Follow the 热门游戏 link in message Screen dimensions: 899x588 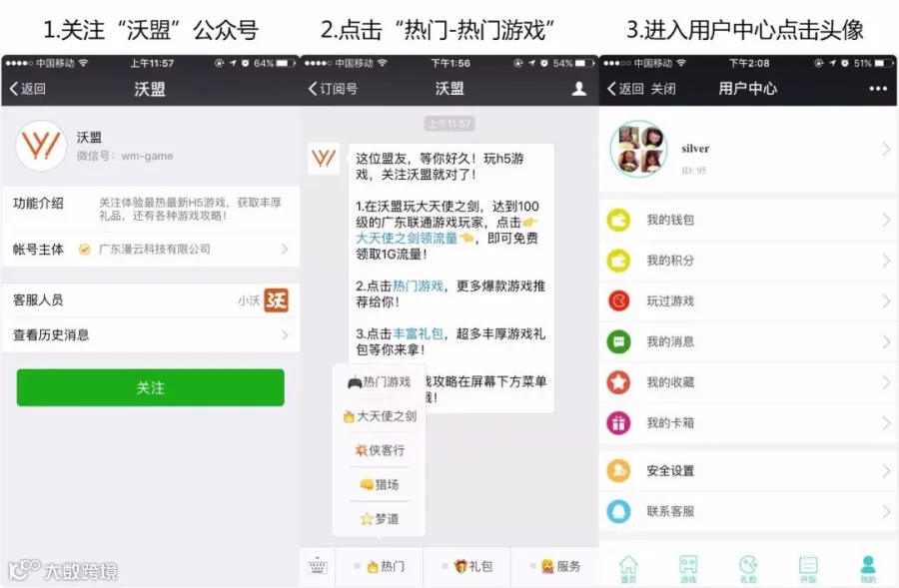[x=418, y=286]
